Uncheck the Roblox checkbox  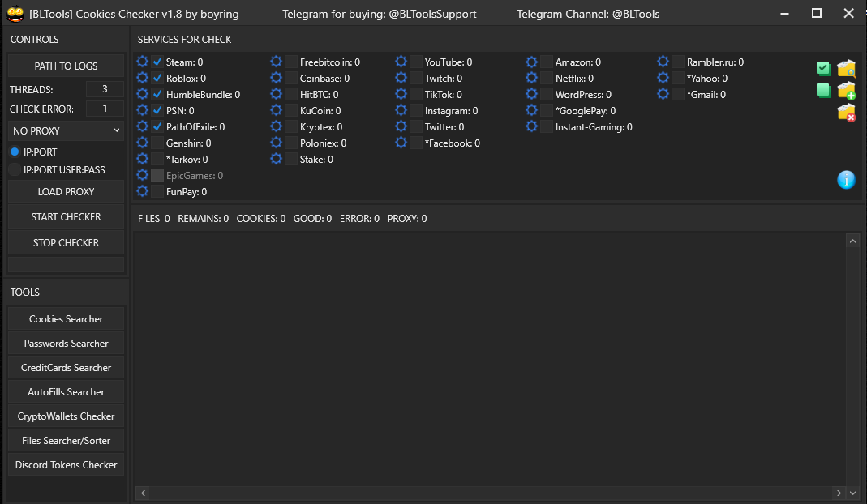[157, 78]
